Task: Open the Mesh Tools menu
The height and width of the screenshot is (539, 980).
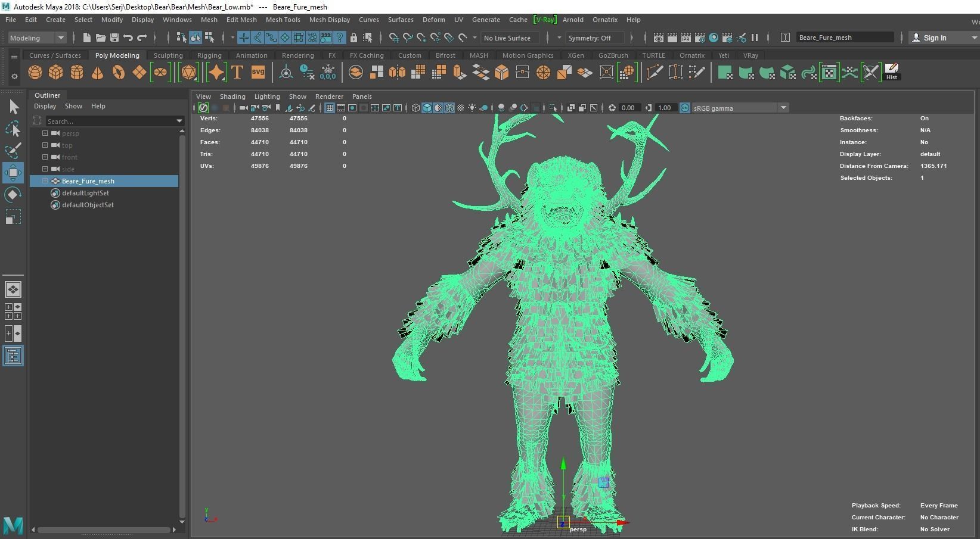Action: [x=283, y=20]
